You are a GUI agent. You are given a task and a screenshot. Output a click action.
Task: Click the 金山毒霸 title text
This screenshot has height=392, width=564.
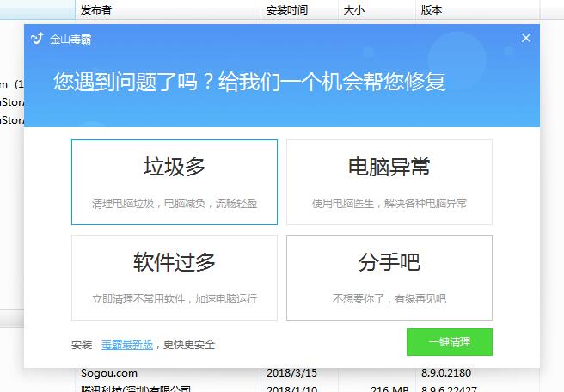70,40
